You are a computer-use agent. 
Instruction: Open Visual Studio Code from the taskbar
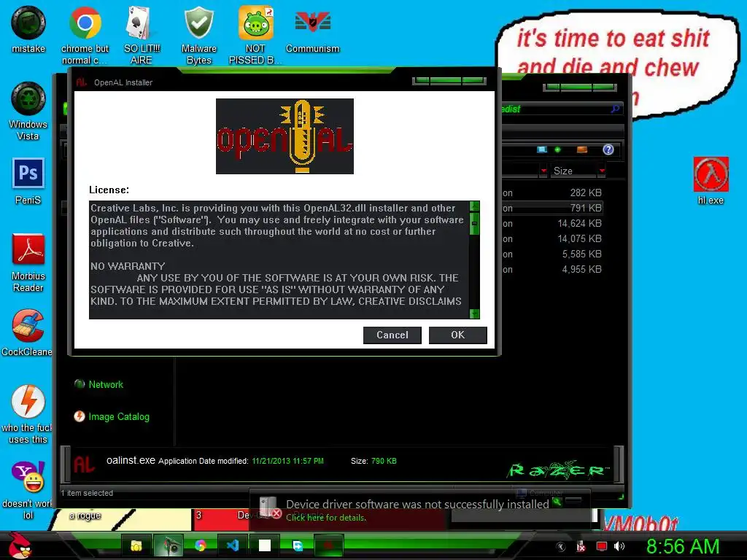[x=233, y=545]
